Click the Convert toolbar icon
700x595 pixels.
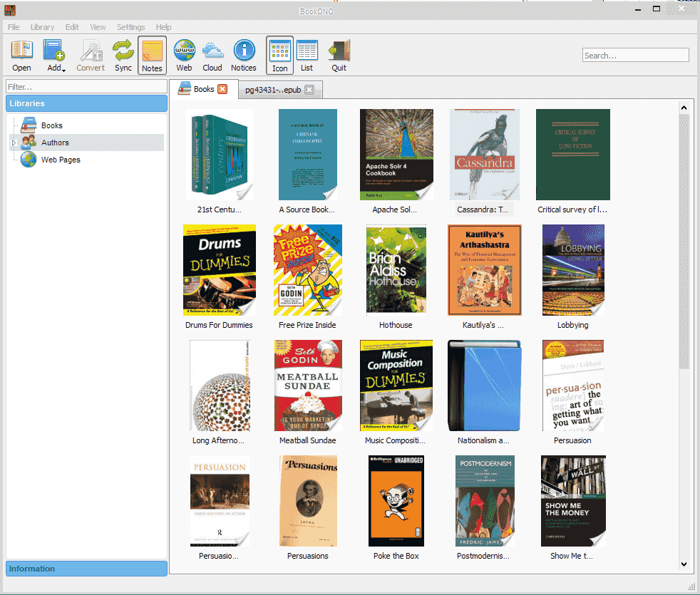(91, 56)
